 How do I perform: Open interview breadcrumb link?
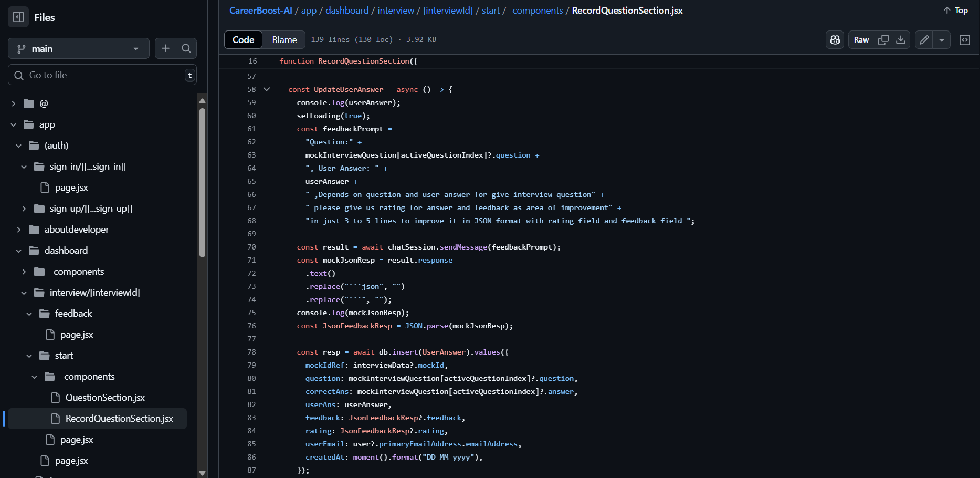[x=396, y=11]
